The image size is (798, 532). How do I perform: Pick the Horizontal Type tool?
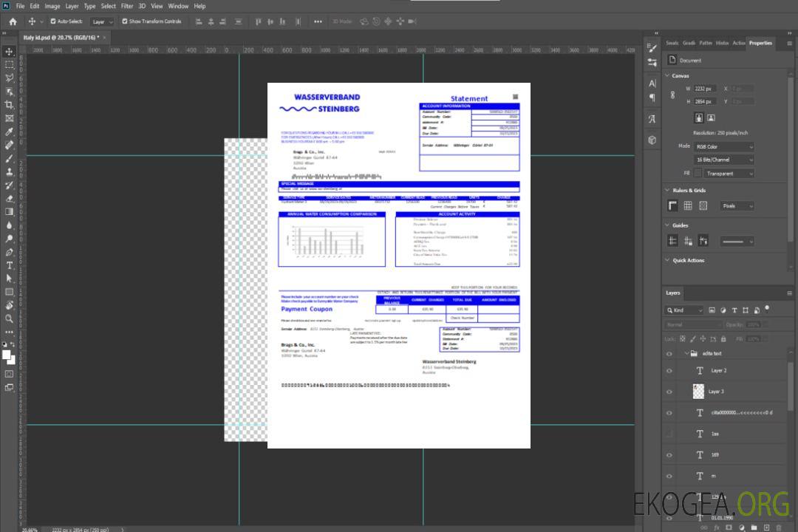[10, 265]
